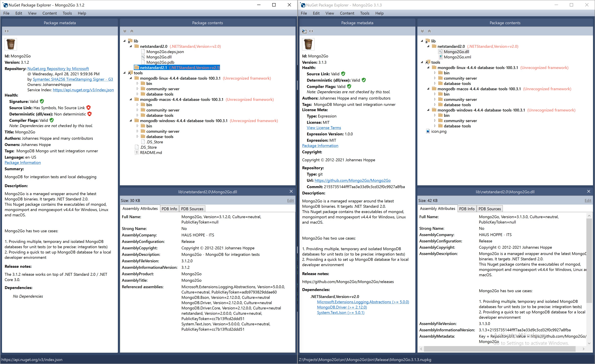Click metadata source view icon in 3.1.3 window

click(x=311, y=31)
